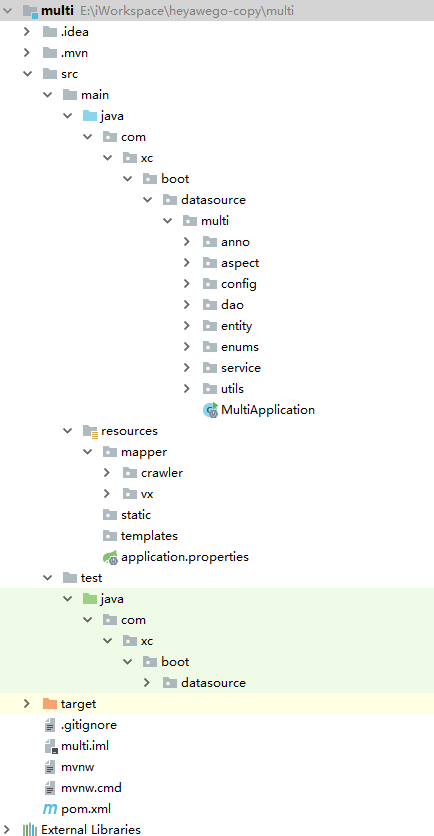Screen dimensions: 434x836
Task: Select the application.properties file name
Action: 185,557
